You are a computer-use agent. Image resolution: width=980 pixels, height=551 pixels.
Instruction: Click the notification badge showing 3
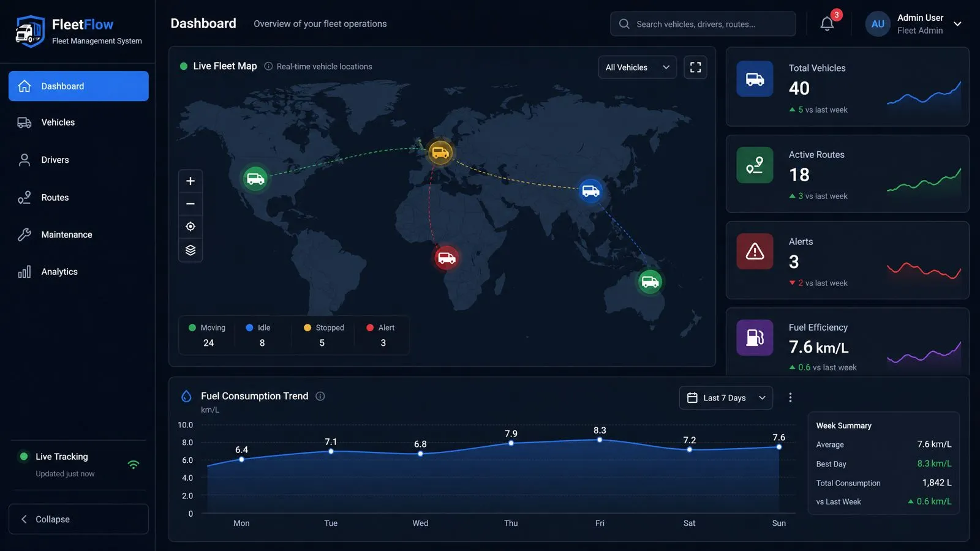click(x=836, y=15)
